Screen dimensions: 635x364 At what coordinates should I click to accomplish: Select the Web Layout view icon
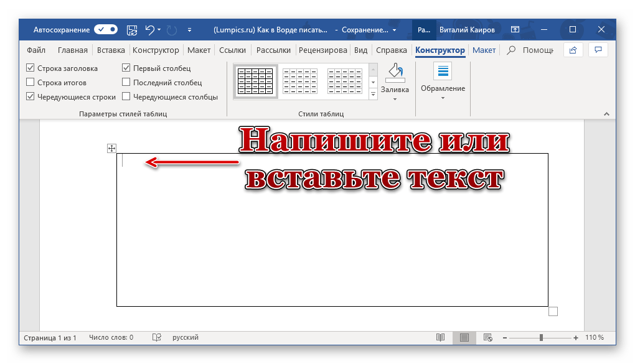(487, 337)
